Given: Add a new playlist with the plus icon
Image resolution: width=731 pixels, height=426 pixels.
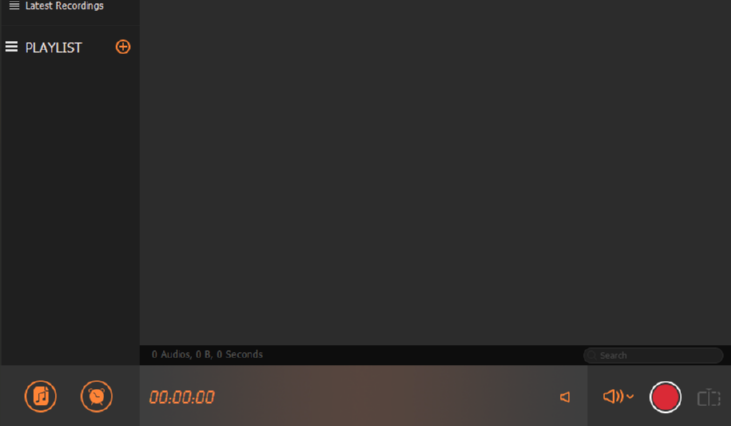Looking at the screenshot, I should (x=123, y=47).
